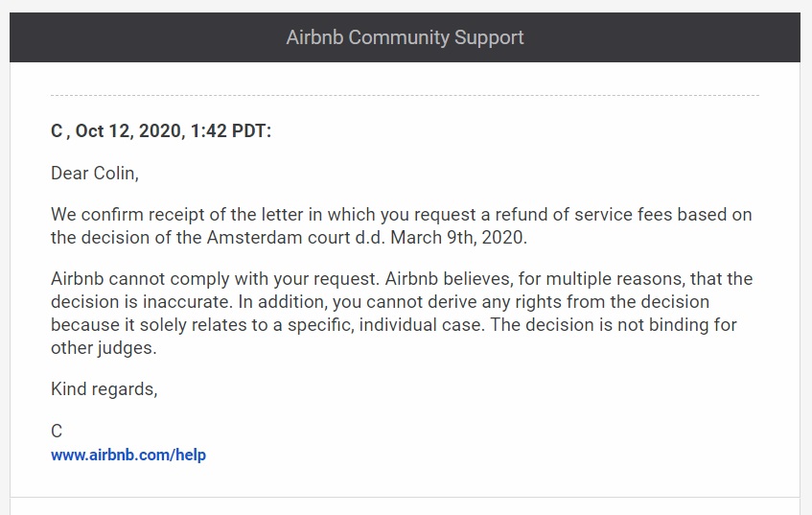Click the Airbnb Community Support header title
The width and height of the screenshot is (812, 515).
pos(405,38)
